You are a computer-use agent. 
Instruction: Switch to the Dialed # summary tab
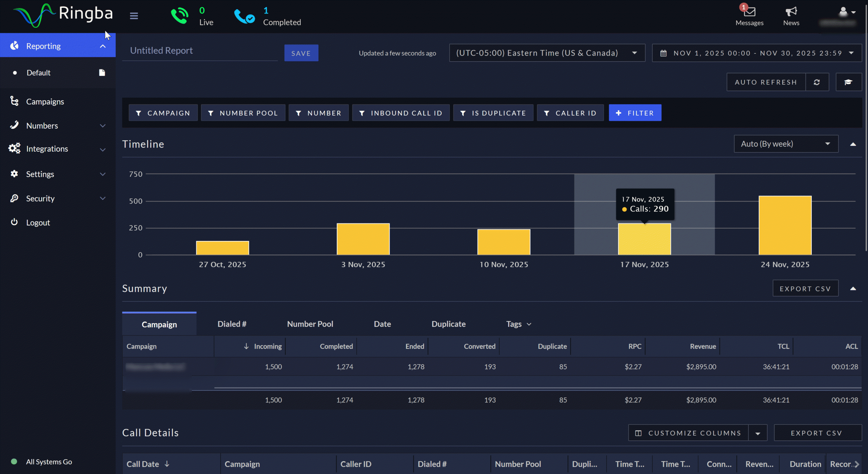point(232,324)
